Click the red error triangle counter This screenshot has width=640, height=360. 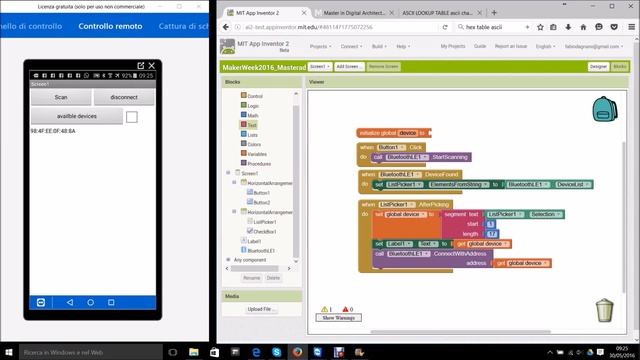click(x=348, y=309)
